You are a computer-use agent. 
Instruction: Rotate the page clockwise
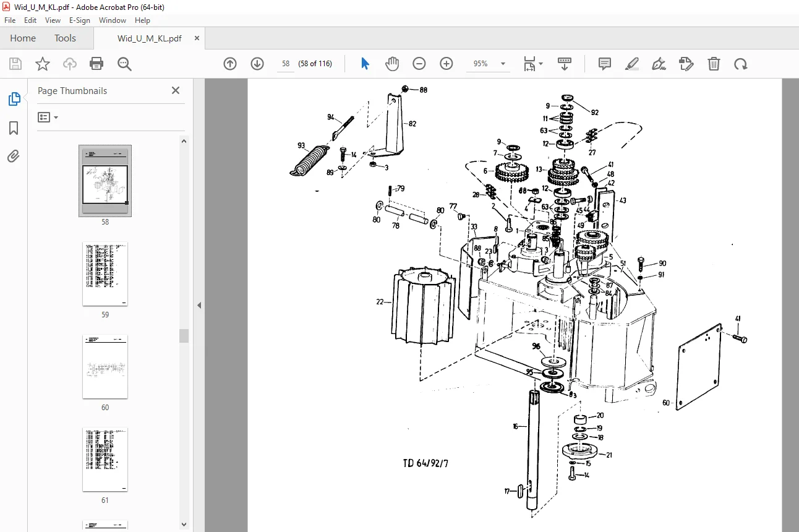coord(740,64)
